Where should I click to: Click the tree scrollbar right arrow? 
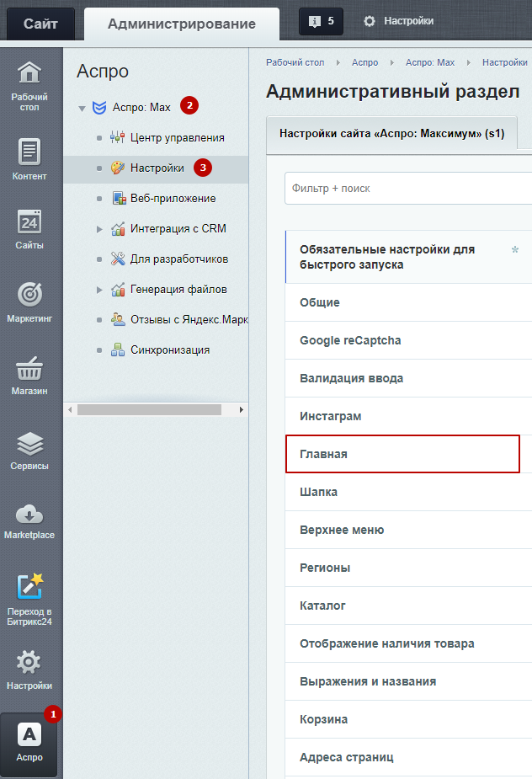click(x=241, y=410)
